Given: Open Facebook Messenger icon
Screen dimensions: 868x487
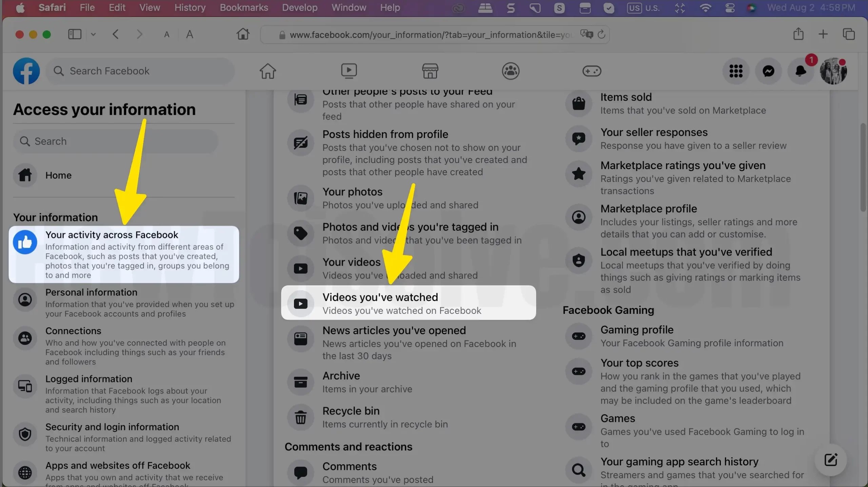Looking at the screenshot, I should coord(768,71).
